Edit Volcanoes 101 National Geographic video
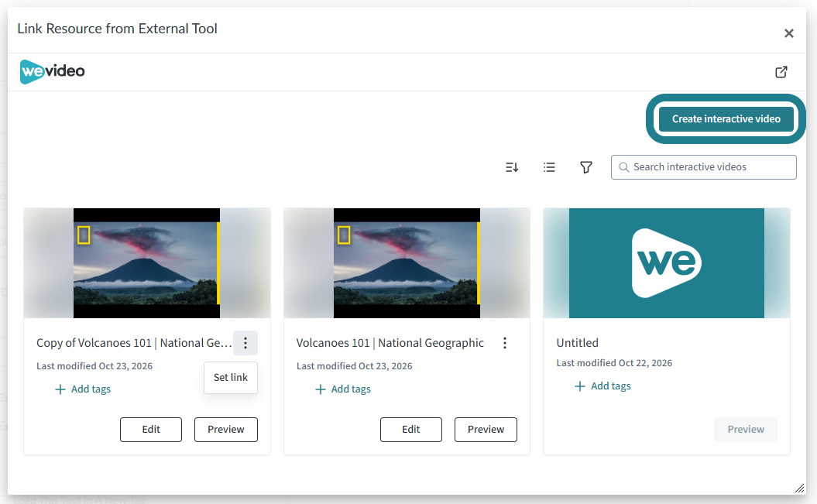This screenshot has width=817, height=504. tap(411, 430)
